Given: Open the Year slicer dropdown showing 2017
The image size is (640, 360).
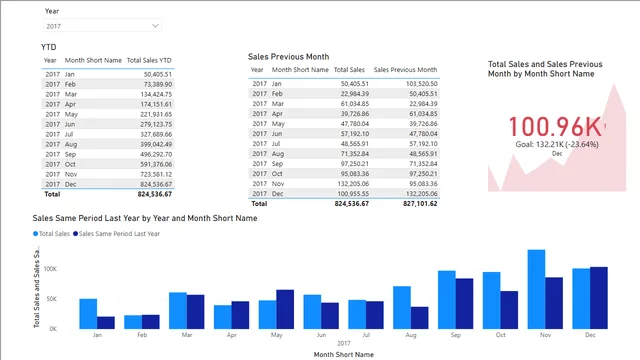Looking at the screenshot, I should [x=102, y=26].
